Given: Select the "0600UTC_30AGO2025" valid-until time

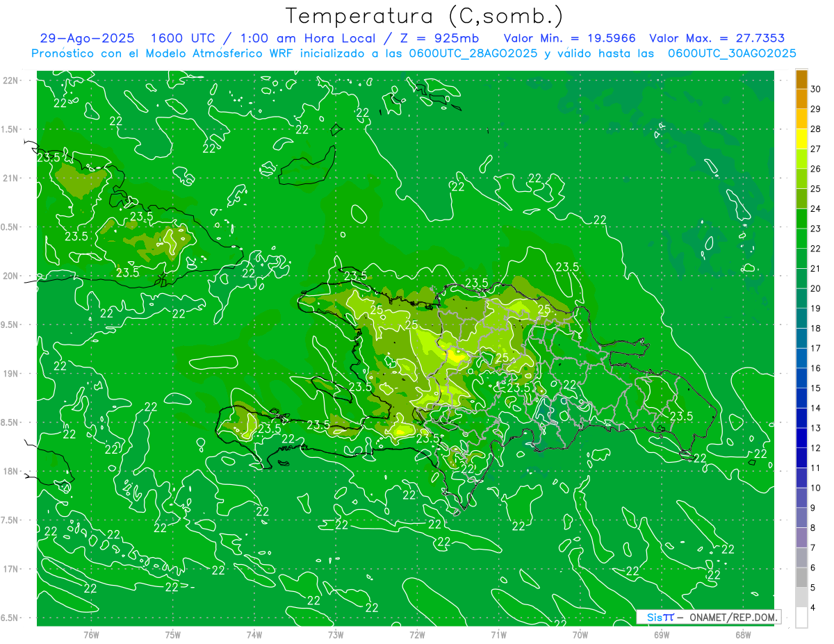Looking at the screenshot, I should pos(732,53).
